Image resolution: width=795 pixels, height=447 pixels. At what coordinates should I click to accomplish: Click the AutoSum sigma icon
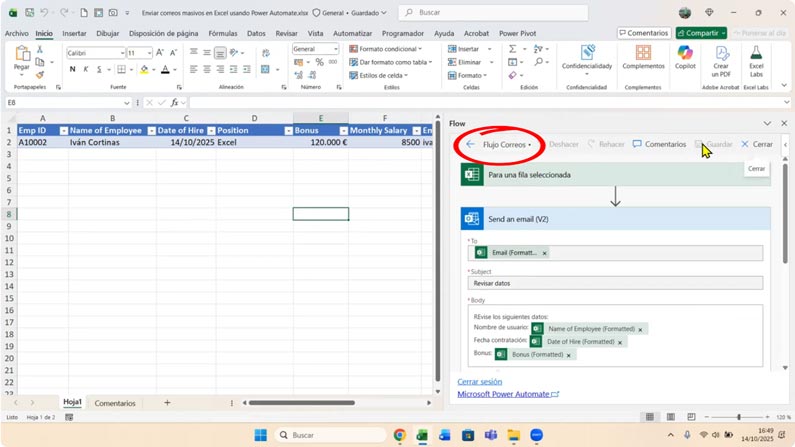pos(512,49)
